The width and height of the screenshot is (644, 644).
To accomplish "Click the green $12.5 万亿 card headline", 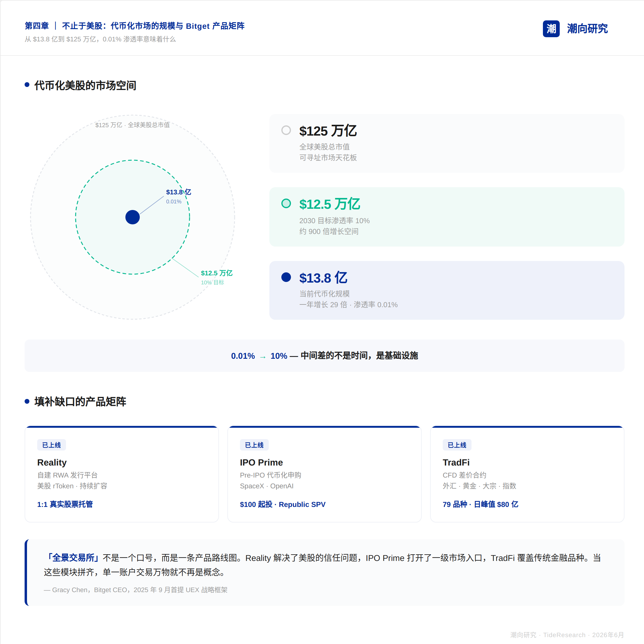I will [330, 204].
